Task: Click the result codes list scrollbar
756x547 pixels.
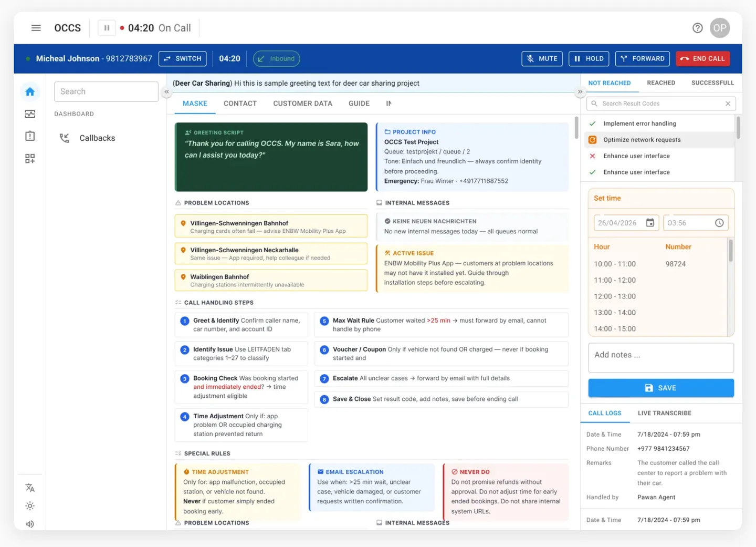Action: (x=738, y=127)
